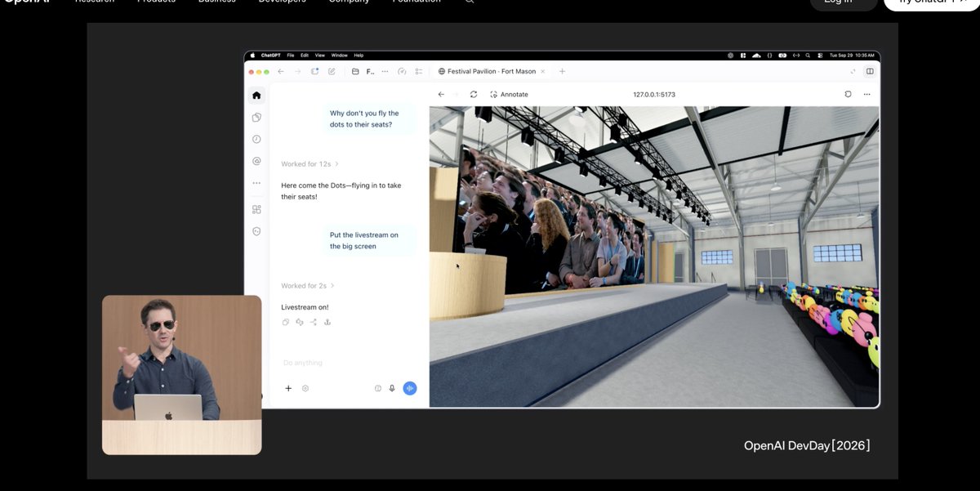Click the task list icon in title toolbar
980x491 pixels.
[419, 72]
